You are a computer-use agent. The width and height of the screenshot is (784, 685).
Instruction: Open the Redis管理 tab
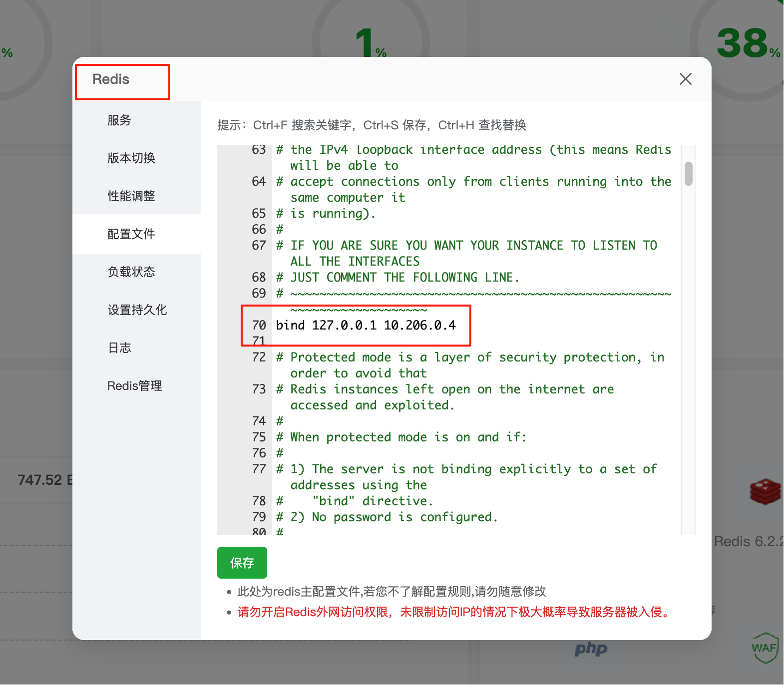point(135,386)
